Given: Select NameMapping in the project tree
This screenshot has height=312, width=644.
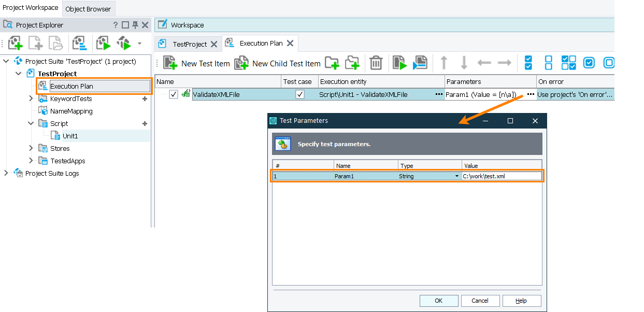Looking at the screenshot, I should pyautogui.click(x=71, y=111).
